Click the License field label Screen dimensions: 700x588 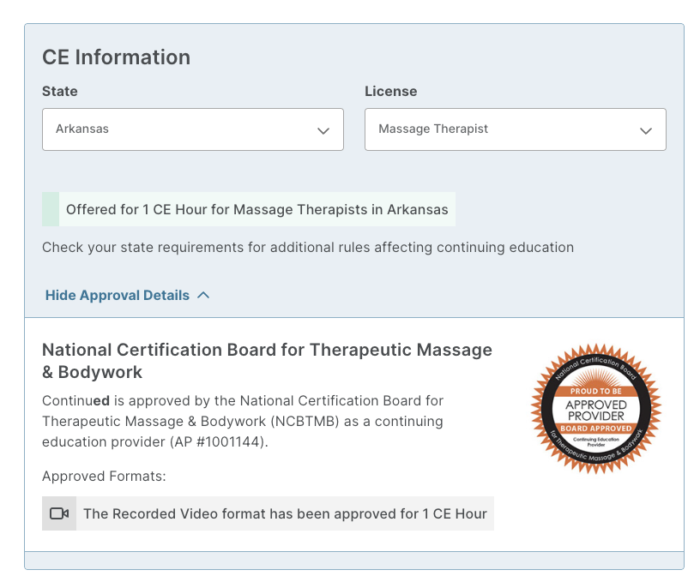[x=390, y=91]
